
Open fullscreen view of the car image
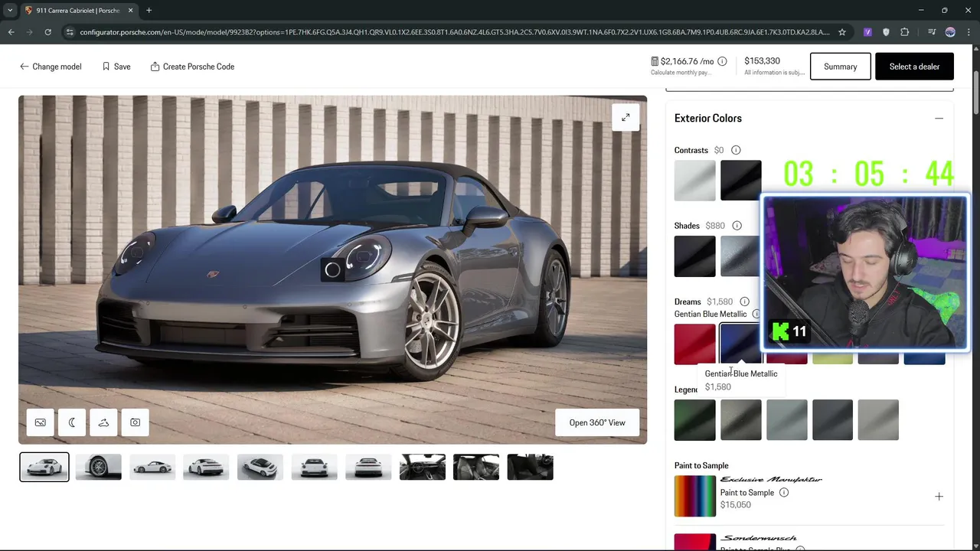[x=626, y=118]
